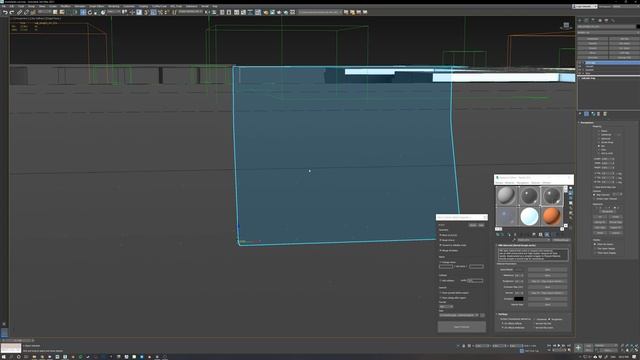
Task: Open the Views menu
Action: coord(42,7)
